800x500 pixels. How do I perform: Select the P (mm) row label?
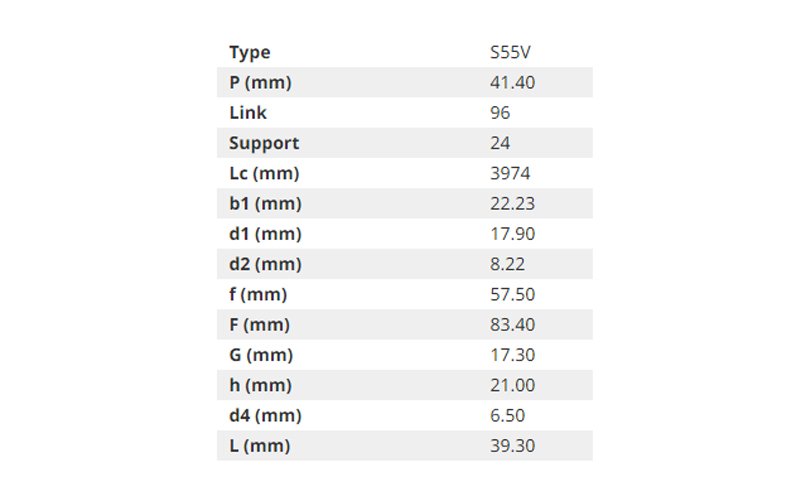[260, 83]
